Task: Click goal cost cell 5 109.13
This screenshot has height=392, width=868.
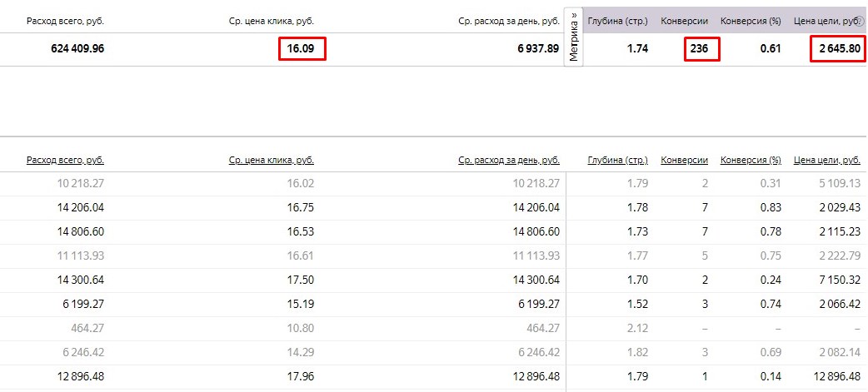Action: 841,184
